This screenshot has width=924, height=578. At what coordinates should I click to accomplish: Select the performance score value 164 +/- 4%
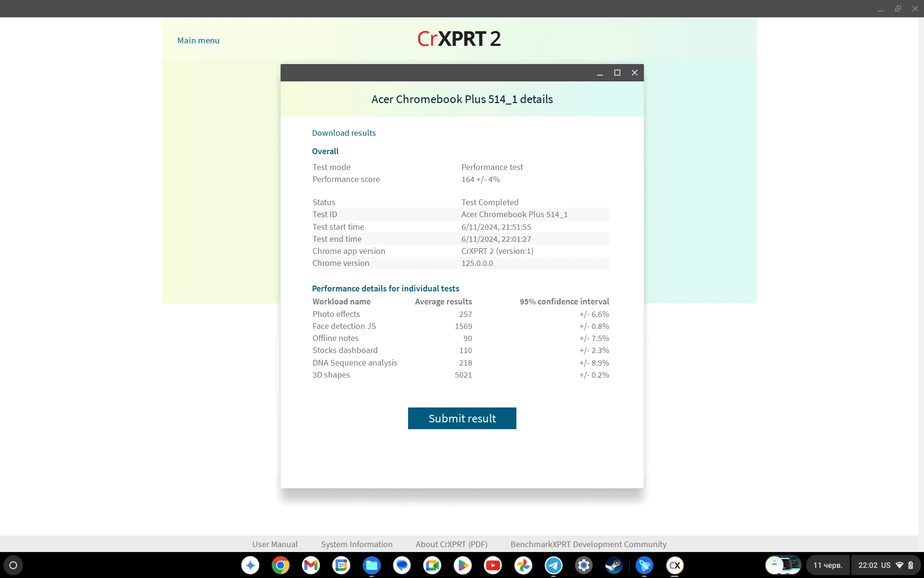click(480, 179)
